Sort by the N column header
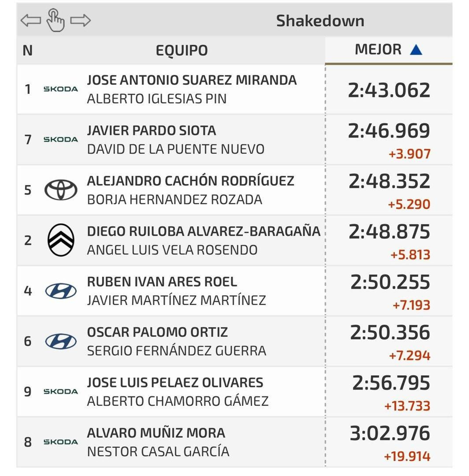The width and height of the screenshot is (469, 476). click(28, 50)
